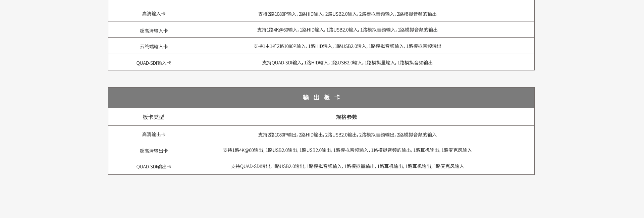Image resolution: width=644 pixels, height=218 pixels.
Task: Click the 高清输出卡 specification text
Action: click(x=347, y=134)
